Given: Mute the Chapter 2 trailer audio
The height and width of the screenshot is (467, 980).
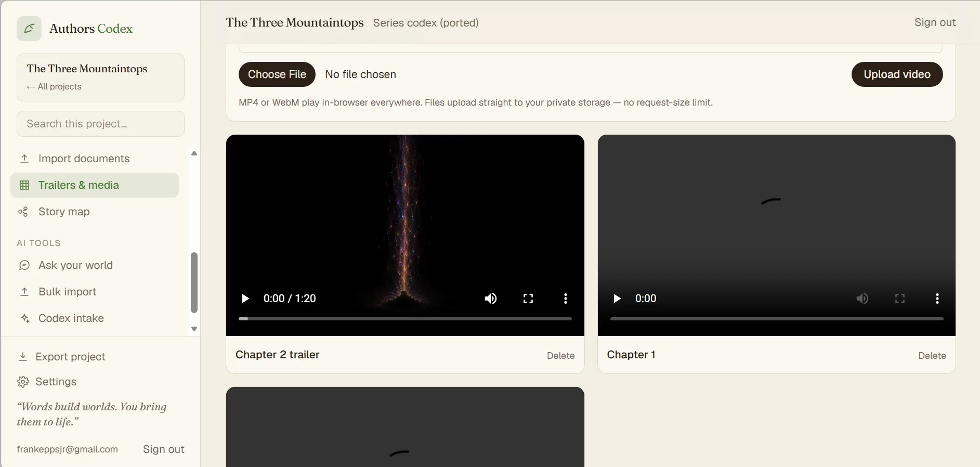Looking at the screenshot, I should click(x=491, y=299).
